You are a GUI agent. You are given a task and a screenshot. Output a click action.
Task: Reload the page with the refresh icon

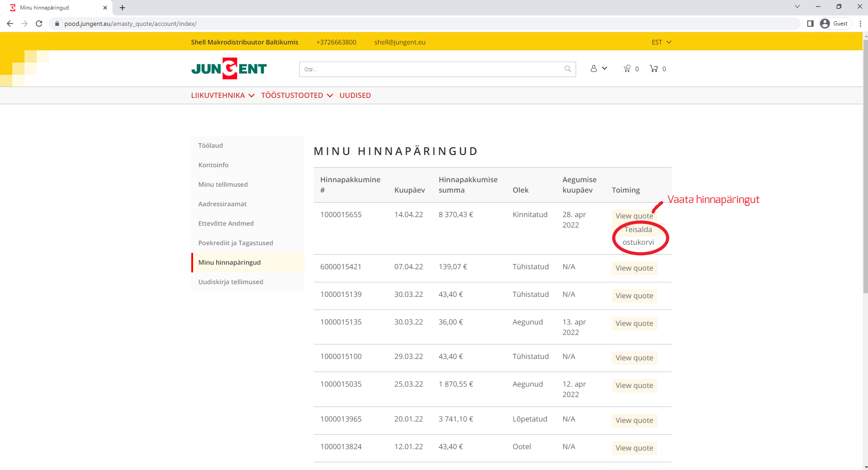39,24
